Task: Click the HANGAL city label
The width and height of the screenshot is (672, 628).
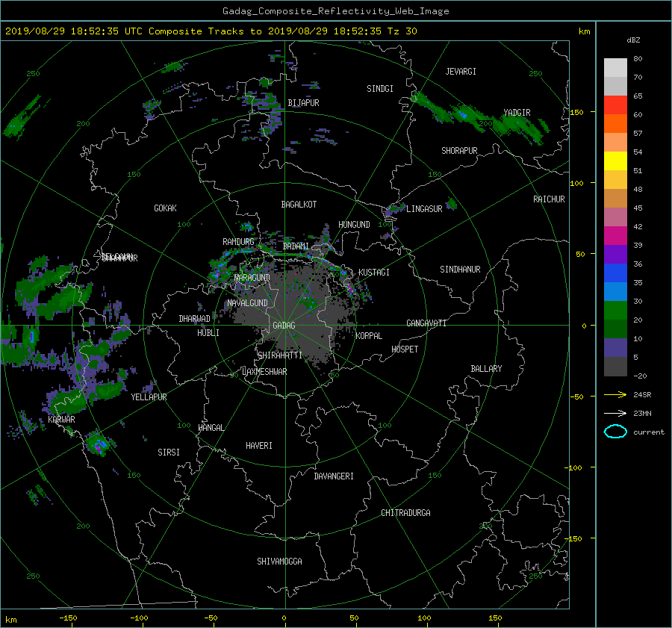Action: (x=211, y=428)
